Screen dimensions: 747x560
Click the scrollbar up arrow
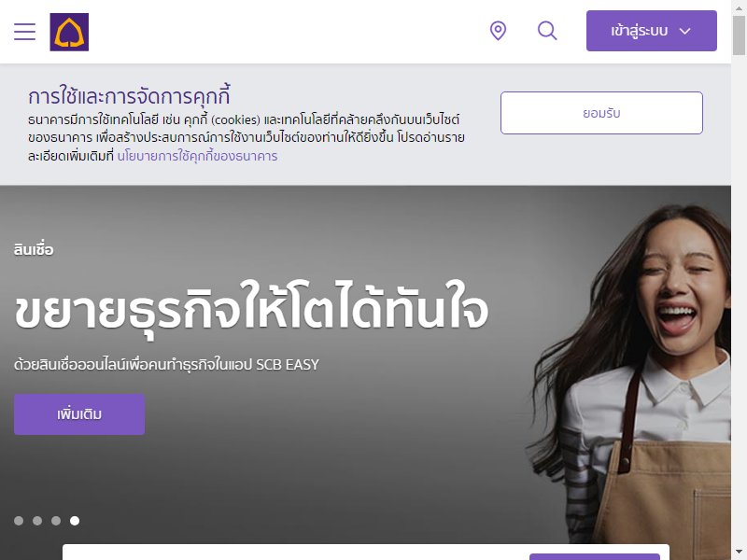coord(739,6)
